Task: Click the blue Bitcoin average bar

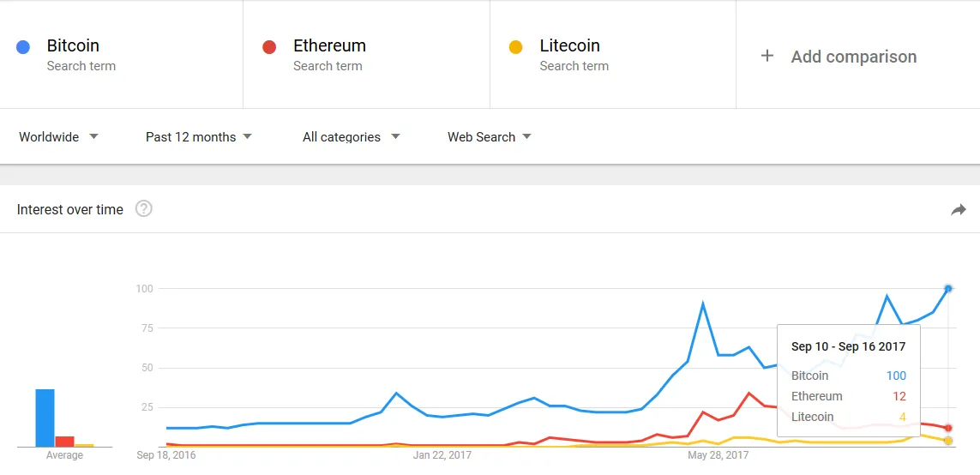Action: pos(45,418)
